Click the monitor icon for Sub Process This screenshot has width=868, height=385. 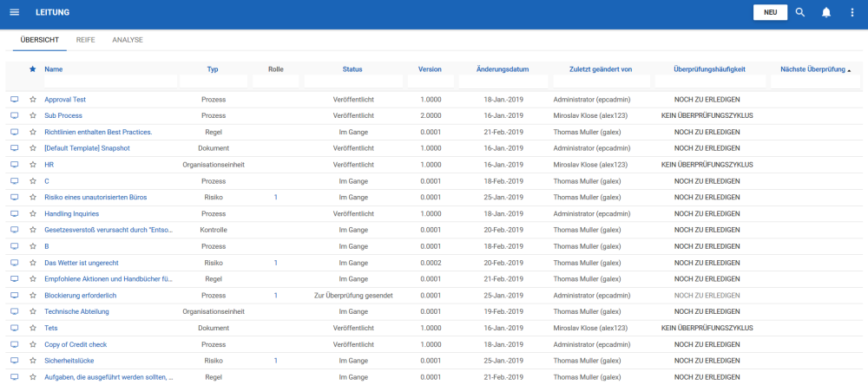coord(15,115)
